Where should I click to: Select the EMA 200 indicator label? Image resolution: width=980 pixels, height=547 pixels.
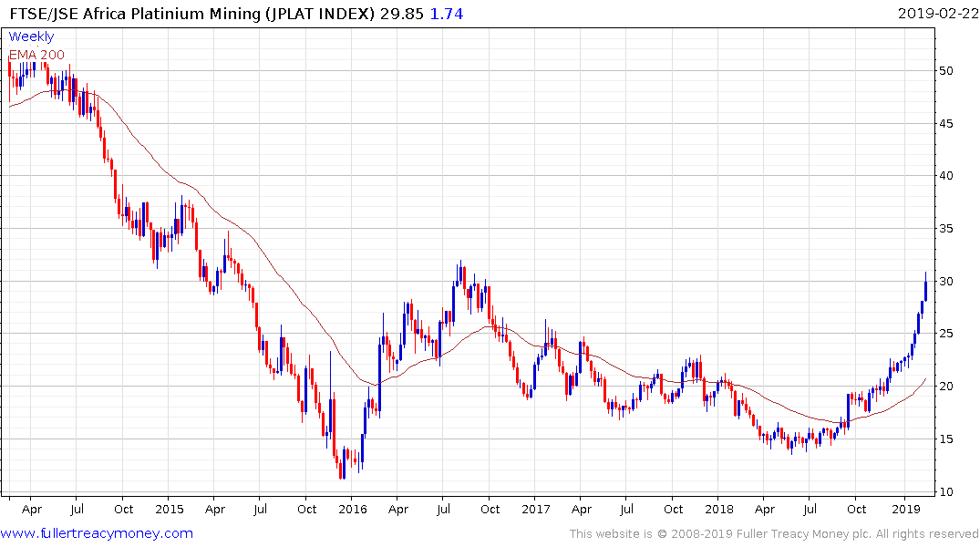coord(38,55)
